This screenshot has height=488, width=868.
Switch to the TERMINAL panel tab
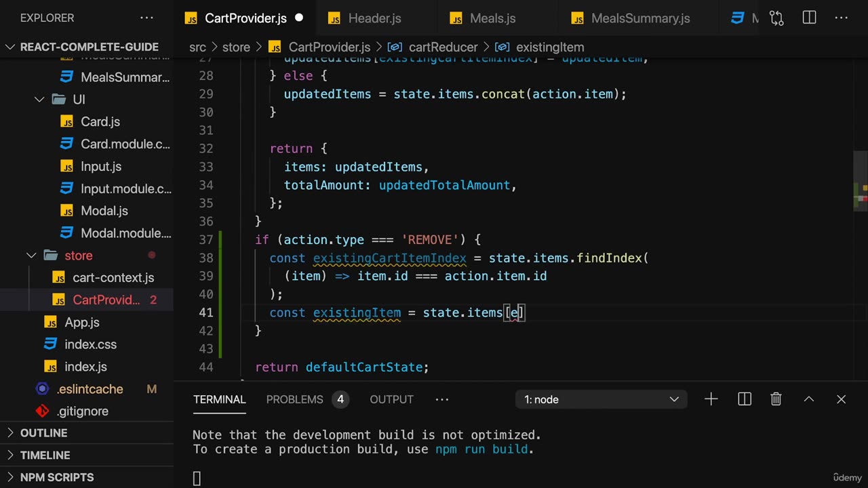[220, 399]
